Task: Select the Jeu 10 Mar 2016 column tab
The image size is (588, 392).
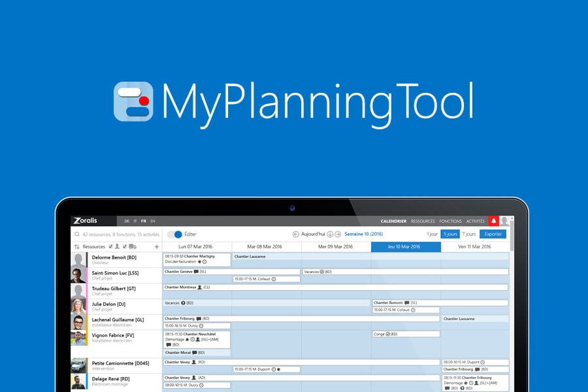Action: (x=406, y=246)
